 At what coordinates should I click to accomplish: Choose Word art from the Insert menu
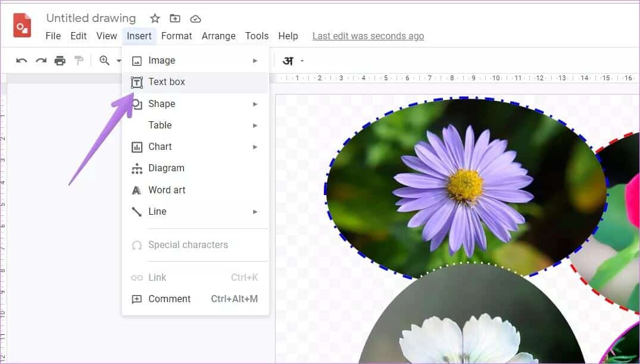click(x=195, y=190)
